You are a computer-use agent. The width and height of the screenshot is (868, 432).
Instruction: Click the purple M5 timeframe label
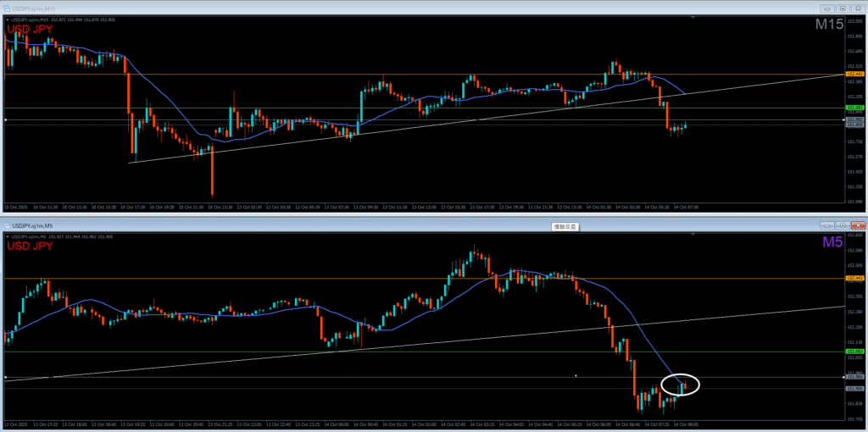point(831,243)
